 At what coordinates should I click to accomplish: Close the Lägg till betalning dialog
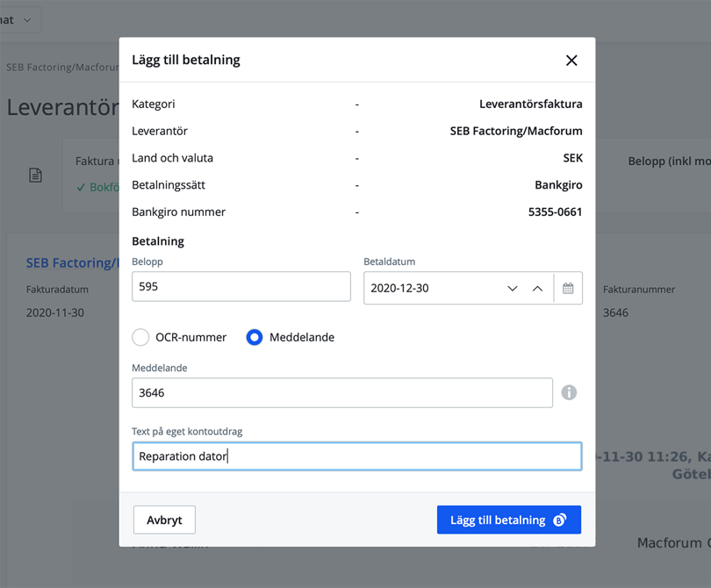571,61
